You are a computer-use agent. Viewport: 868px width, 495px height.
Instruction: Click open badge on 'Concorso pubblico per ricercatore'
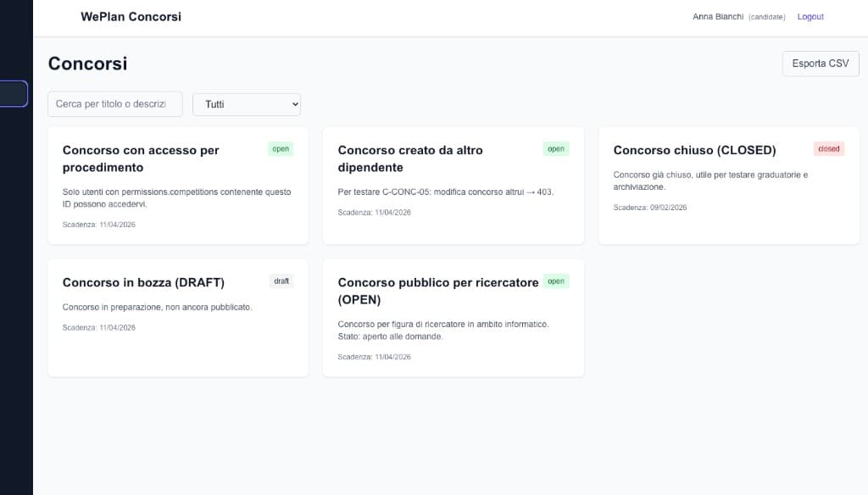pyautogui.click(x=555, y=281)
